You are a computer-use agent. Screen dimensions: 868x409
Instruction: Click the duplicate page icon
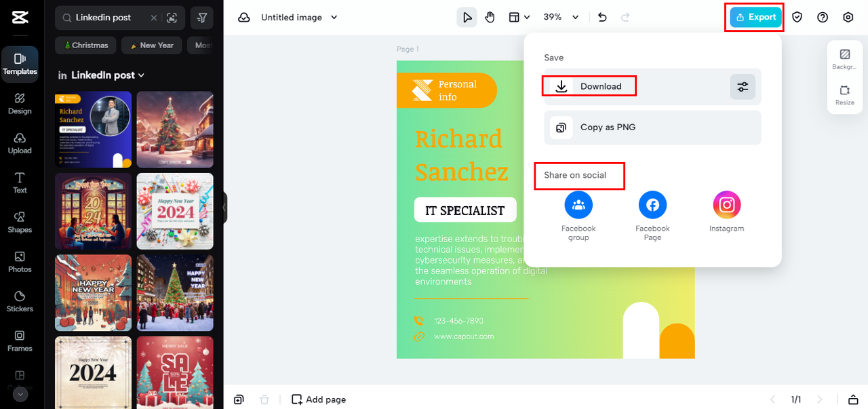pyautogui.click(x=239, y=400)
